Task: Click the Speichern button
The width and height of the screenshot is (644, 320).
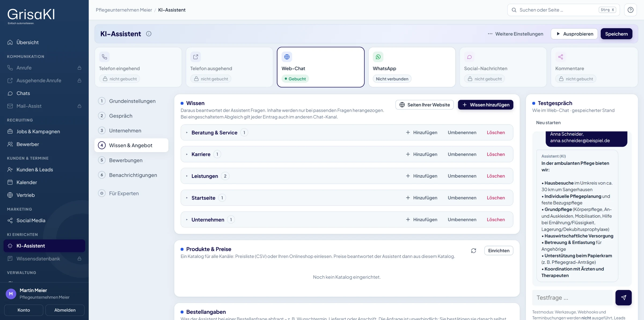Action: coord(616,34)
